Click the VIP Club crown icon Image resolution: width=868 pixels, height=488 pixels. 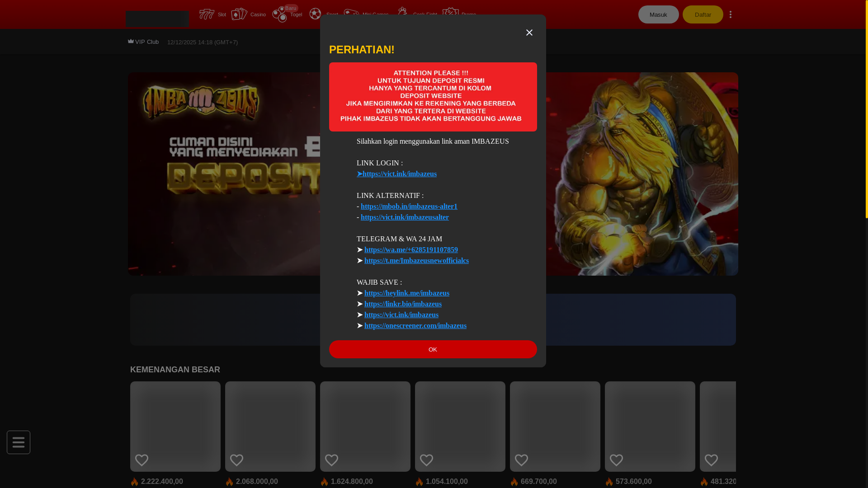coord(131,42)
